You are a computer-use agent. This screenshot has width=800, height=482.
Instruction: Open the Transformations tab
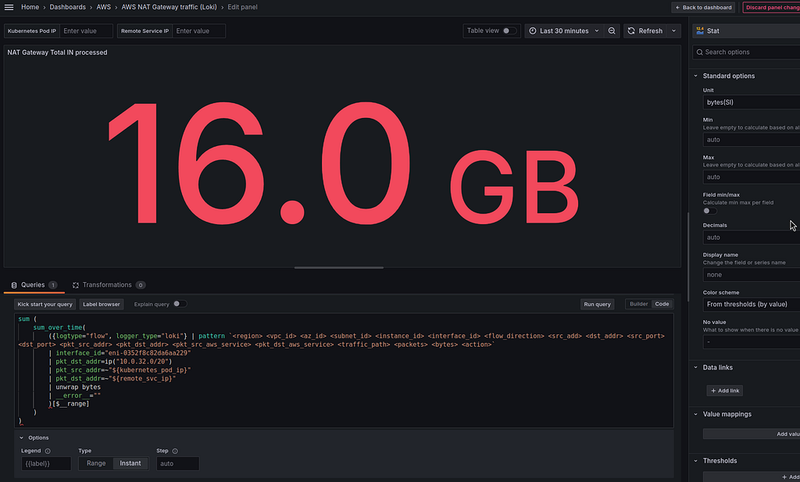[x=109, y=285]
